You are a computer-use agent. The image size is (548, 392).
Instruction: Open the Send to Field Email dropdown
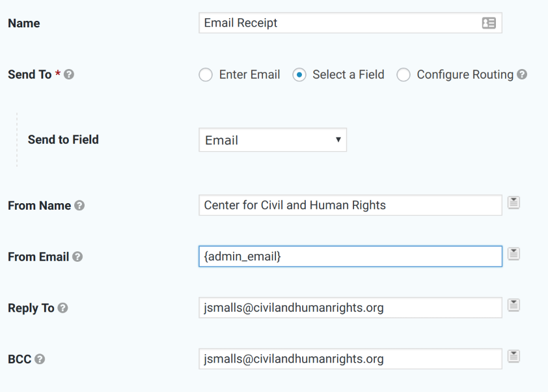(273, 140)
